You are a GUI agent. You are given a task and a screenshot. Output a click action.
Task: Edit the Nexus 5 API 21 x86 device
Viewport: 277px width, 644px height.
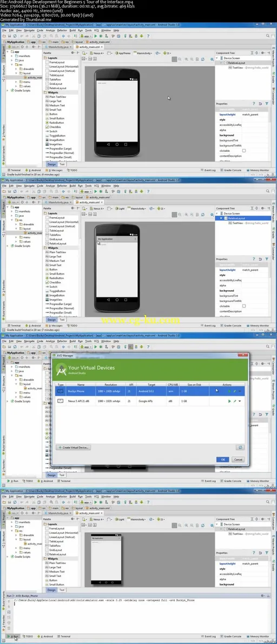coord(234,401)
